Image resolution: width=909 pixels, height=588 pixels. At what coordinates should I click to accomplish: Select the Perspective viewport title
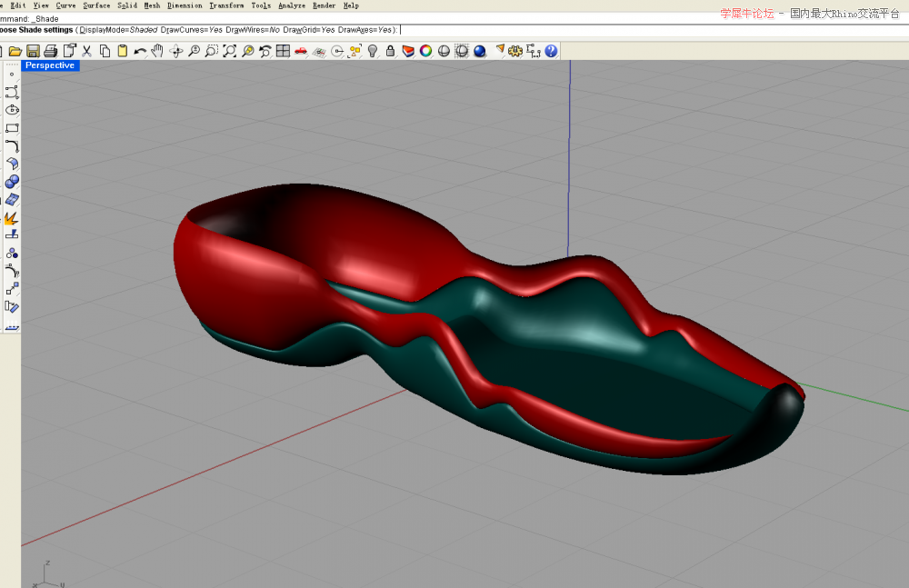click(50, 65)
